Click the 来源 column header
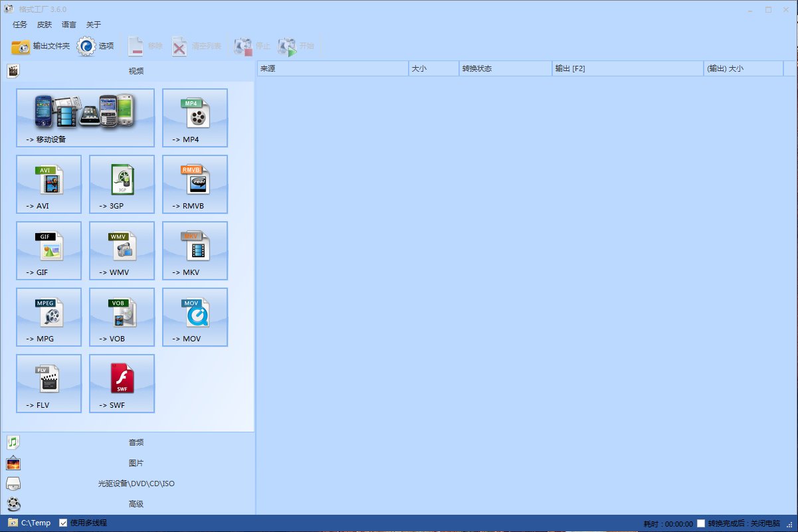 [332, 68]
